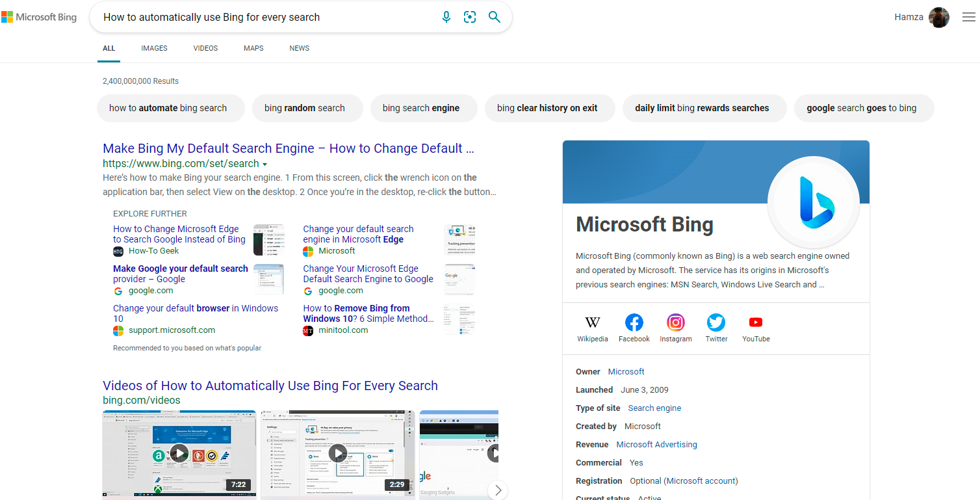The width and height of the screenshot is (980, 500).
Task: Click the '2,400,000,000 Results' count text
Action: [140, 81]
